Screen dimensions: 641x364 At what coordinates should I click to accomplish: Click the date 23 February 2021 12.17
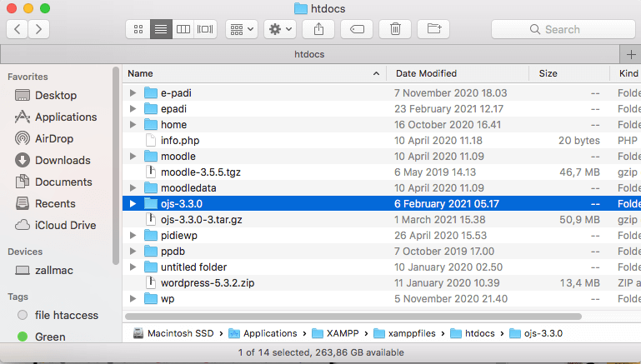tap(448, 108)
